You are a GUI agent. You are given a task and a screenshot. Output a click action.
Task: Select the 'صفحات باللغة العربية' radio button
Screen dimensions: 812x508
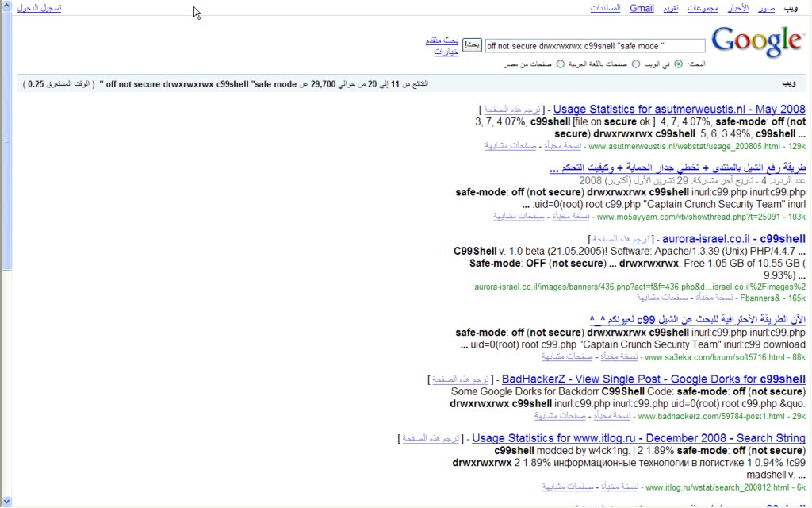coord(636,64)
